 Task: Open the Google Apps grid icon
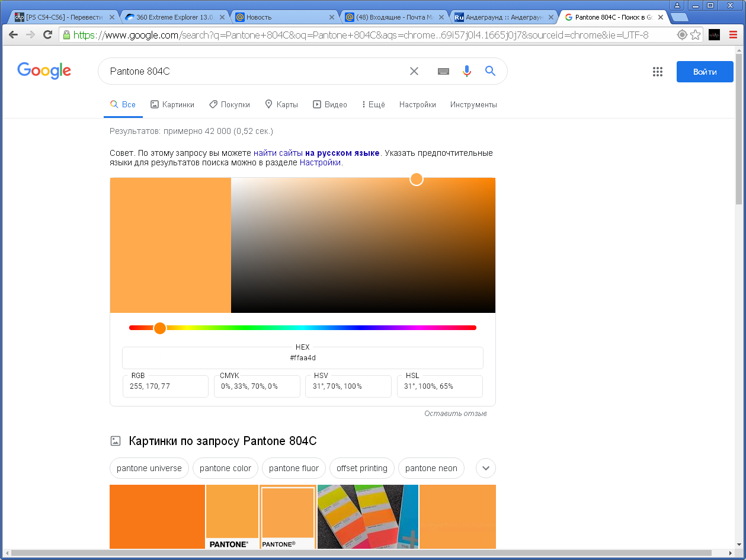tap(658, 71)
